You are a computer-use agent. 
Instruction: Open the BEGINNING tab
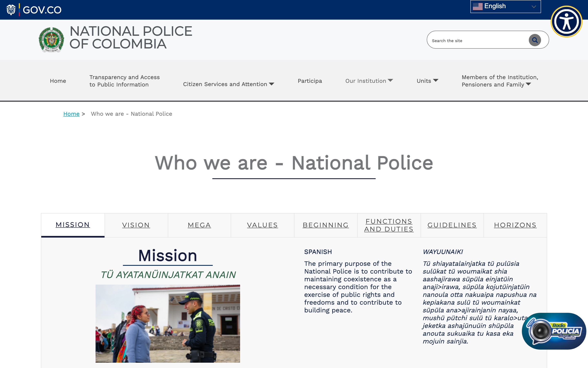[326, 225]
